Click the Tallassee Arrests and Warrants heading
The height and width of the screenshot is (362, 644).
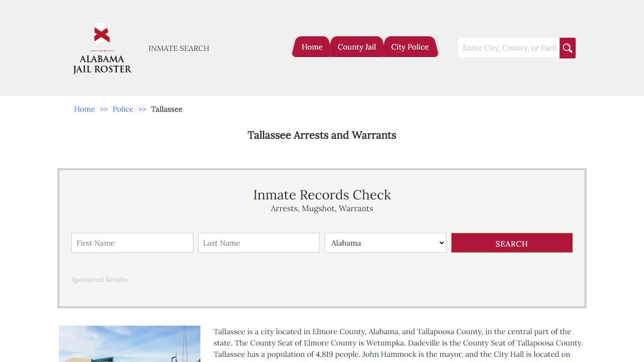click(x=322, y=135)
